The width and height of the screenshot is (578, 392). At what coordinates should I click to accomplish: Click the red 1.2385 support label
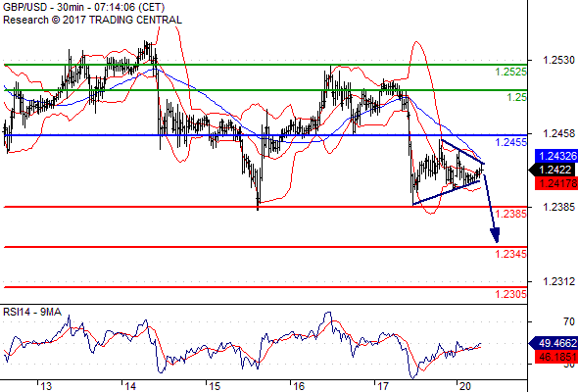(510, 214)
